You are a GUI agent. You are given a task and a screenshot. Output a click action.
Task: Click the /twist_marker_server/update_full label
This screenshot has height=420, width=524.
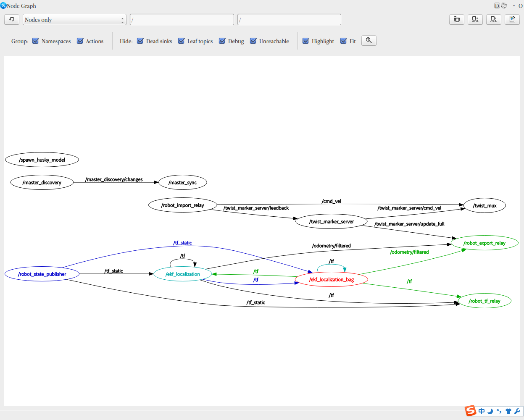click(409, 224)
